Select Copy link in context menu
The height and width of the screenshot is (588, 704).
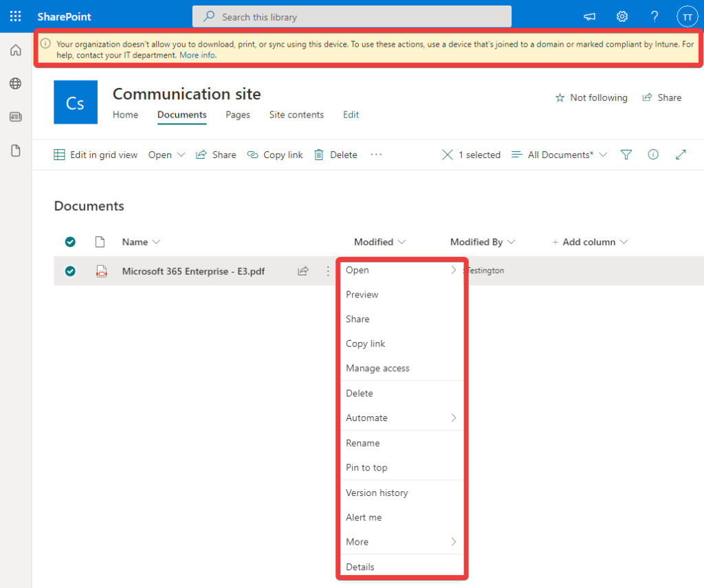tap(401, 343)
